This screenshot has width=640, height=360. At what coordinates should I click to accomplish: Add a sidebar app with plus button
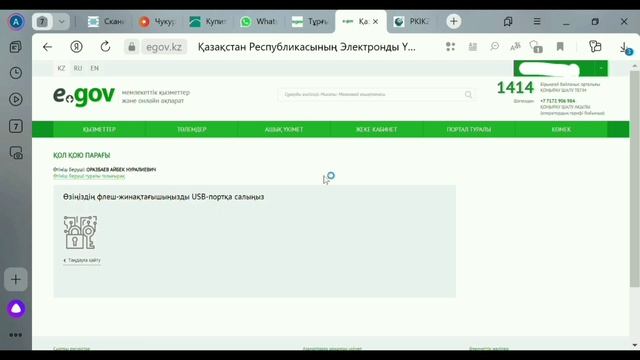click(x=16, y=280)
